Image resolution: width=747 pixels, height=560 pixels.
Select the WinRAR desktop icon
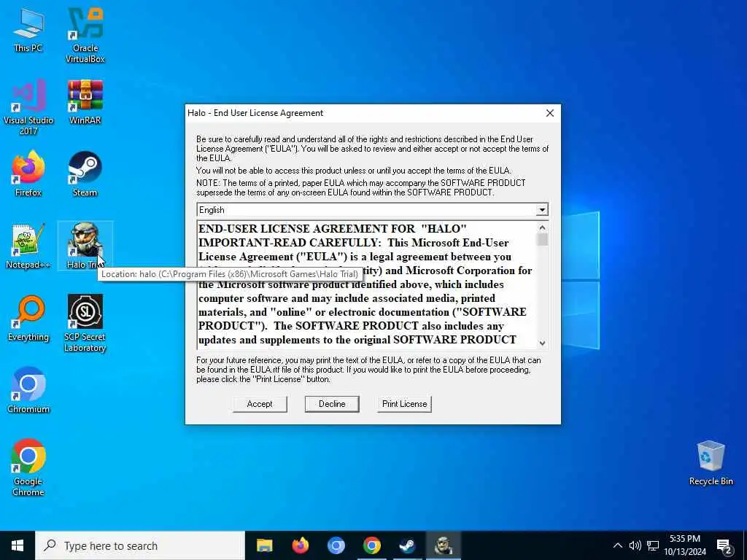click(x=85, y=102)
